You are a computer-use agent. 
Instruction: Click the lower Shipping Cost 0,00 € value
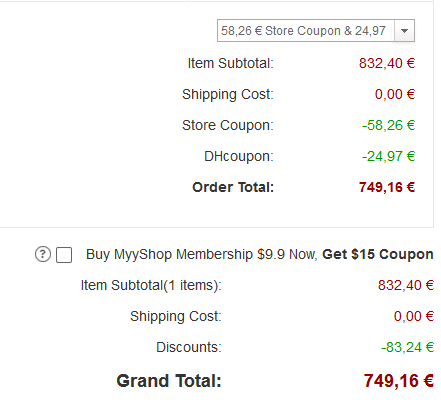pos(414,316)
